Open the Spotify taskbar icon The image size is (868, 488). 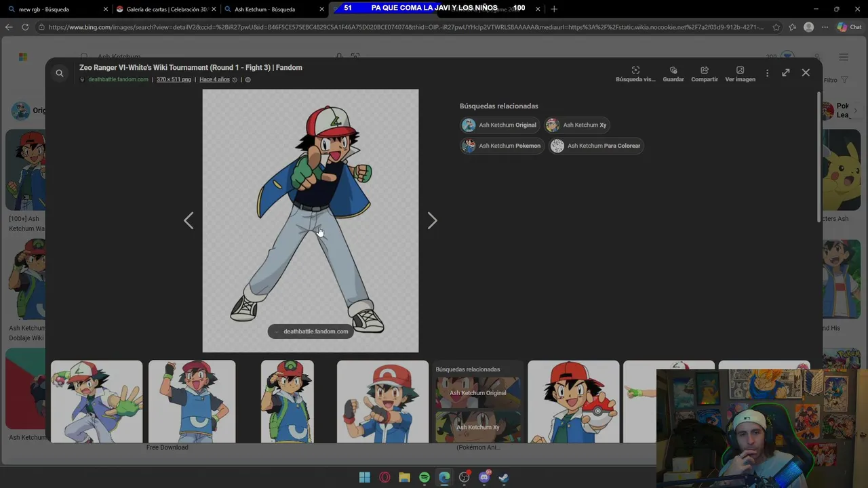[425, 477]
